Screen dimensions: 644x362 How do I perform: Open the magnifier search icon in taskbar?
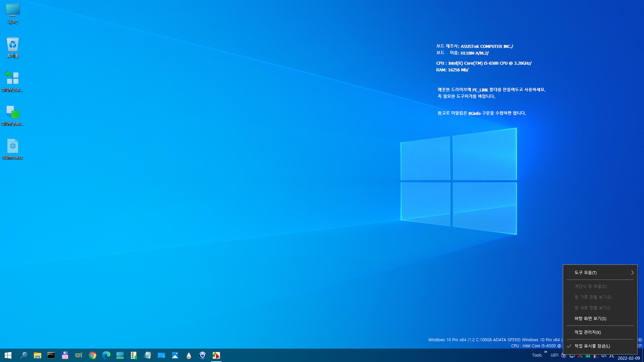click(23, 355)
